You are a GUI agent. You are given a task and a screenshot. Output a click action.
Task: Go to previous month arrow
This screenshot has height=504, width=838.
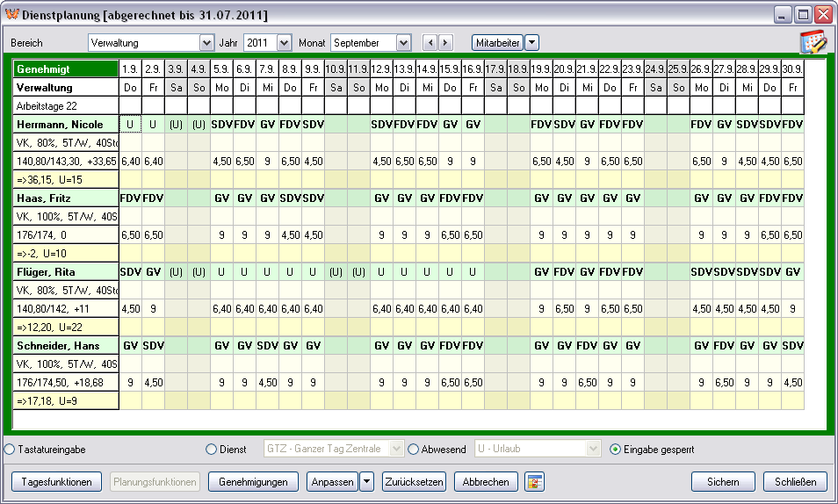430,43
